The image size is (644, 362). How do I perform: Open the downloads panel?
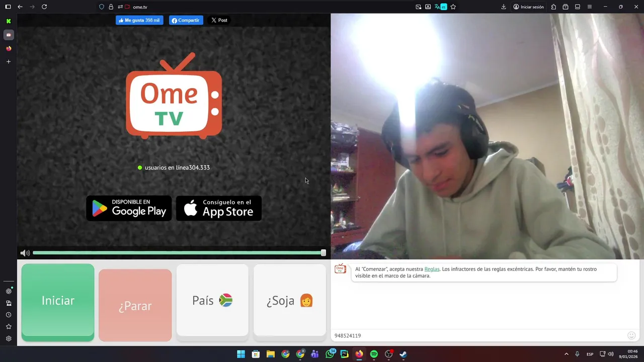tap(504, 7)
